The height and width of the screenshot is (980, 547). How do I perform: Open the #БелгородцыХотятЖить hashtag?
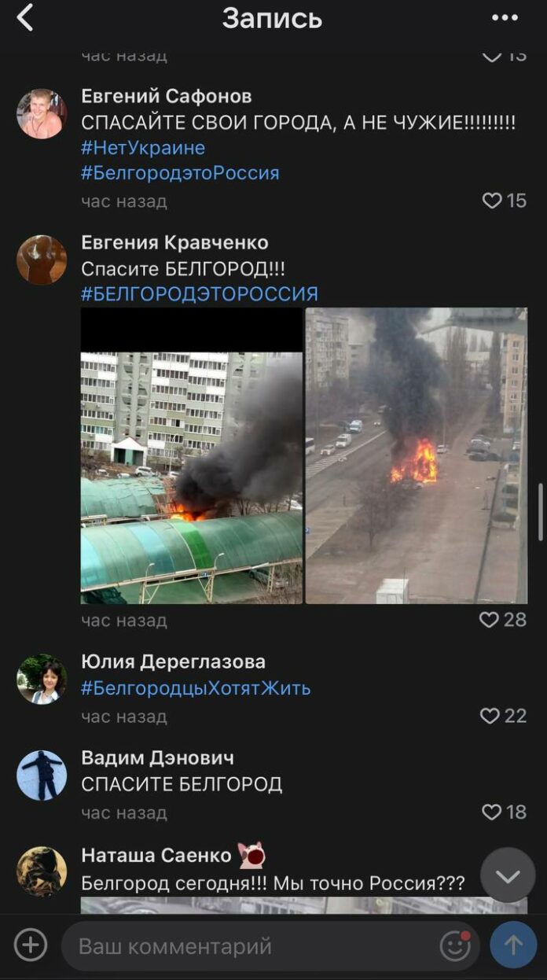[196, 688]
